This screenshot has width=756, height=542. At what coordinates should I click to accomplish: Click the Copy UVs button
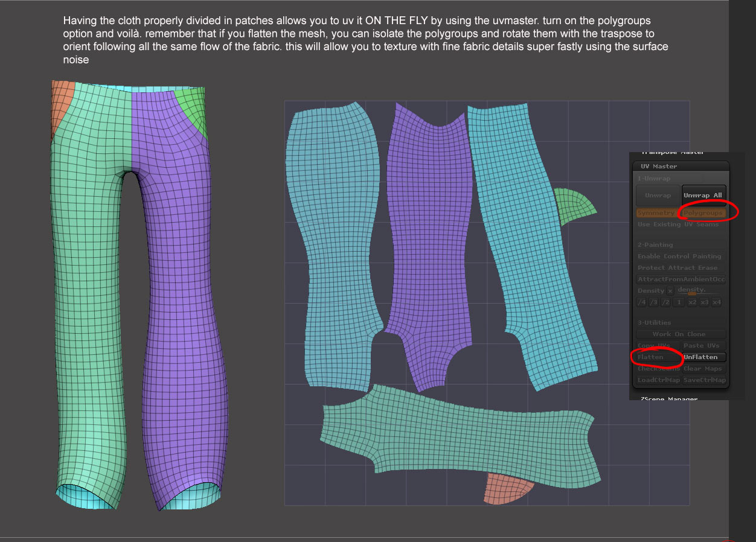(658, 346)
